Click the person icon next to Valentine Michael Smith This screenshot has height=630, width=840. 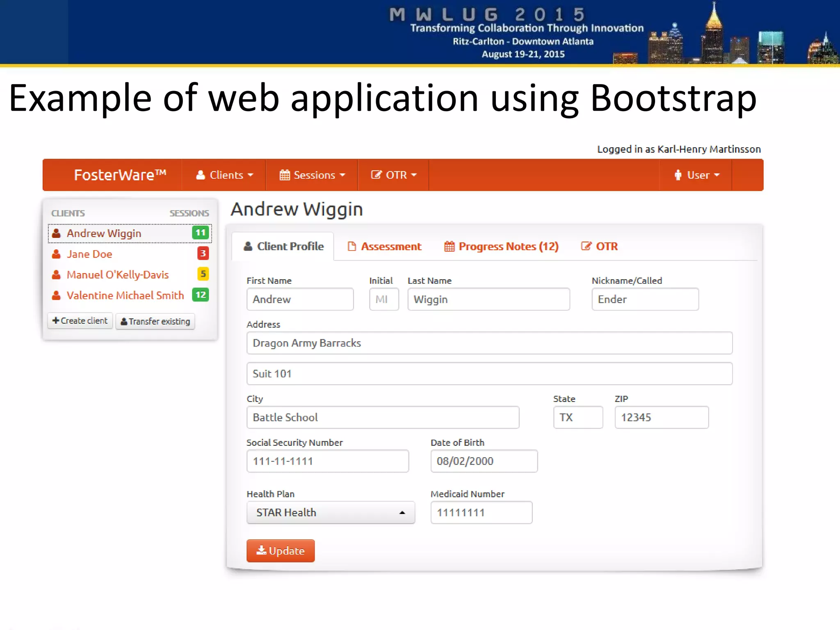pos(57,295)
